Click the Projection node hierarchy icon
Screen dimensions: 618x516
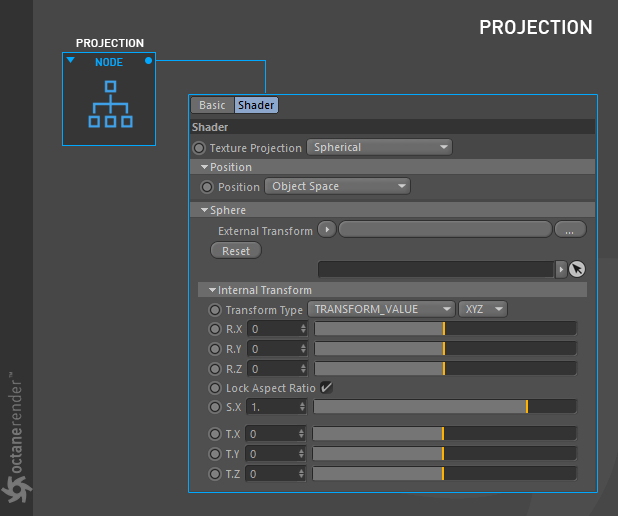coord(110,104)
